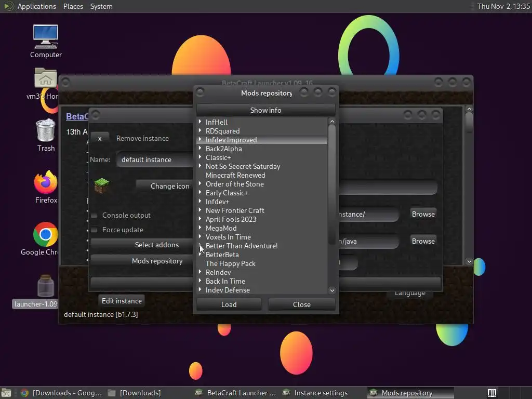The image size is (532, 399).
Task: Switch to Instance settings taskbar item
Action: click(315, 393)
